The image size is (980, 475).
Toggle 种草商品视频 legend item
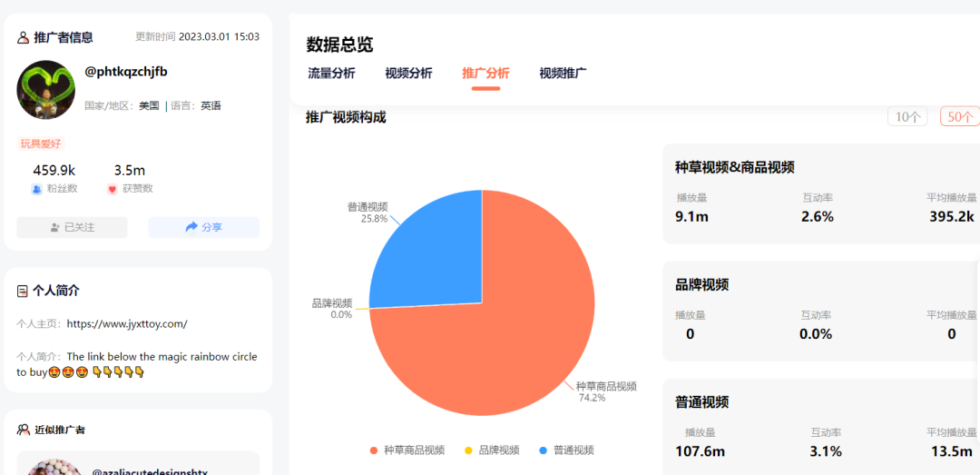tap(407, 450)
